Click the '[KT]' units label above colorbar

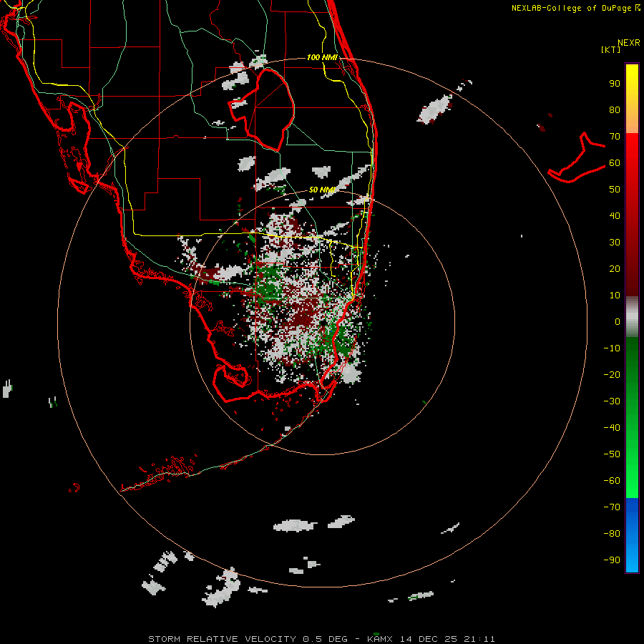click(x=611, y=49)
